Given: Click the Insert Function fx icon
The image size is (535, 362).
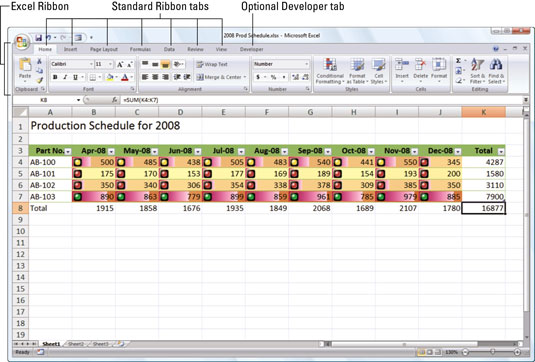Looking at the screenshot, I should pyautogui.click(x=114, y=100).
